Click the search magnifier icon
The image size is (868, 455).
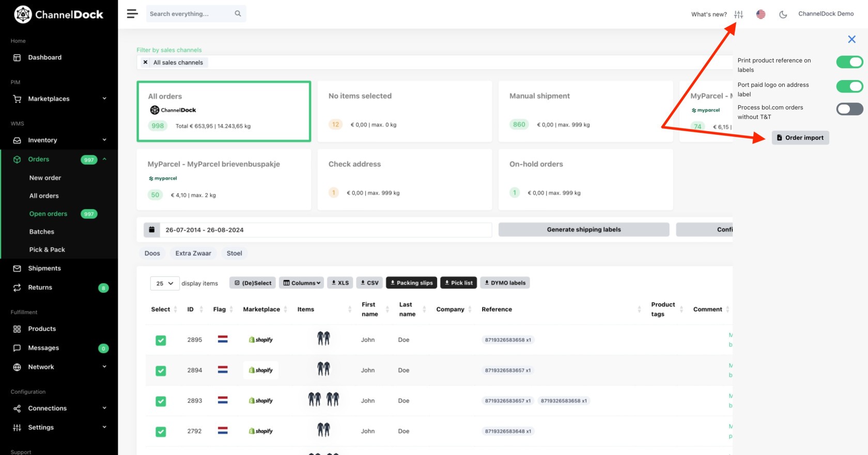pyautogui.click(x=238, y=14)
